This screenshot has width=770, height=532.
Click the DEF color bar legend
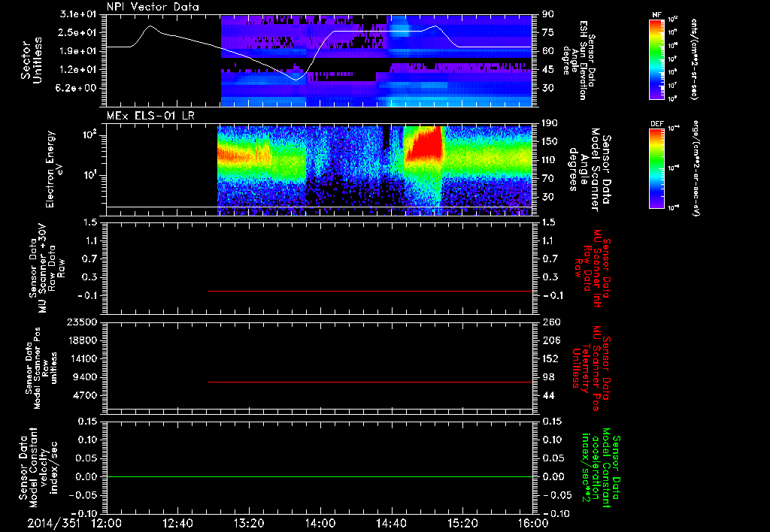656,168
